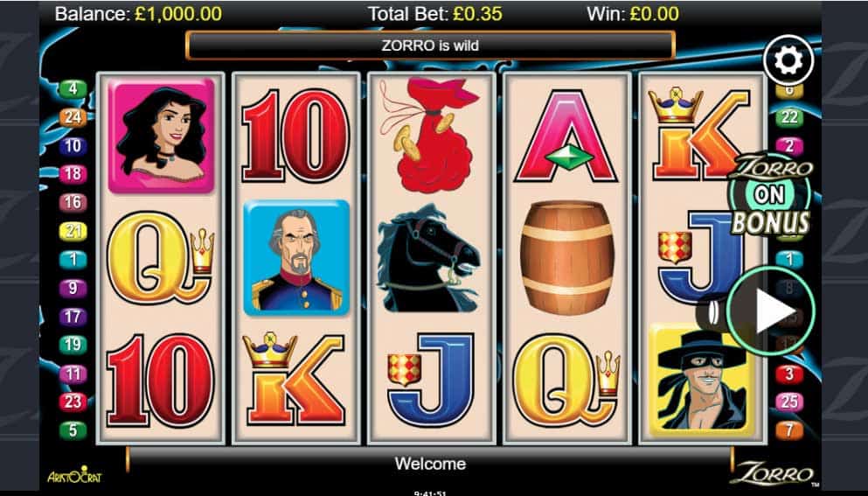Screen dimensions: 868x496
Task: Choose payline 24 on the left side
Action: point(73,117)
